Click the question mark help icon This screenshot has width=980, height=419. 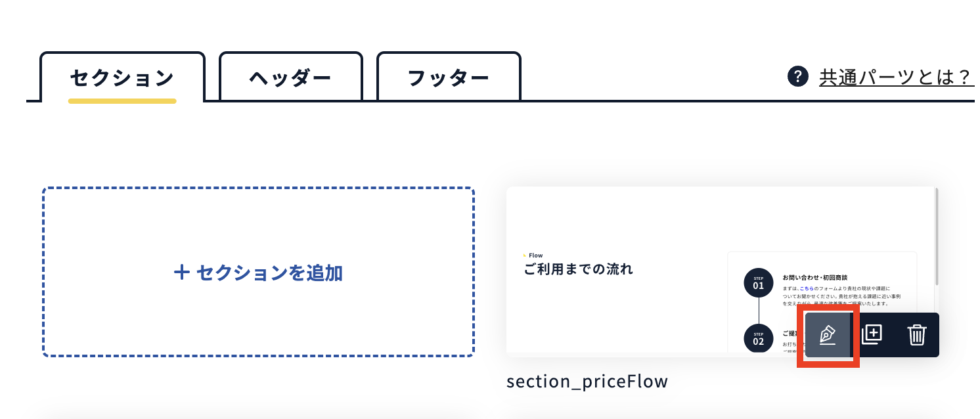[x=797, y=76]
